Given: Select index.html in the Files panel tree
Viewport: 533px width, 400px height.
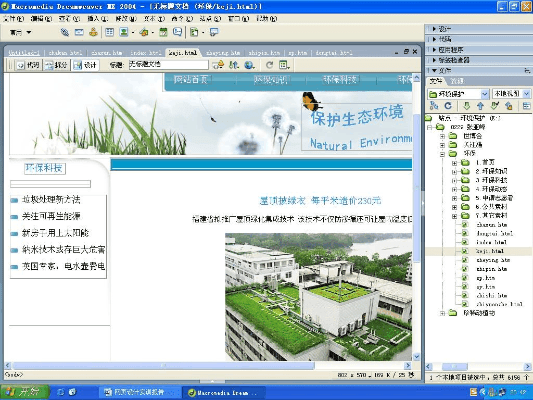Looking at the screenshot, I should click(491, 242).
